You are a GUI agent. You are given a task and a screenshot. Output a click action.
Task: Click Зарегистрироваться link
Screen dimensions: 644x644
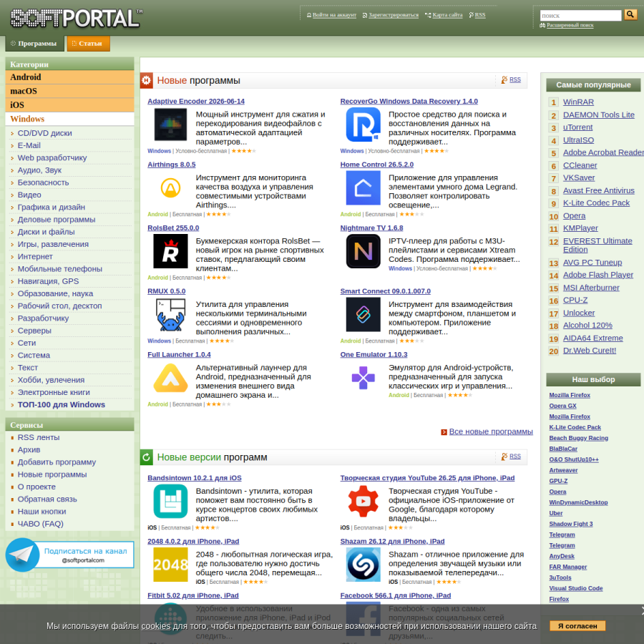pyautogui.click(x=394, y=15)
